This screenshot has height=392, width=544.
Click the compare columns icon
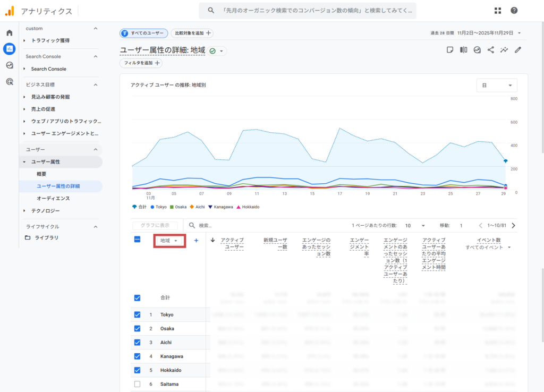click(x=463, y=50)
